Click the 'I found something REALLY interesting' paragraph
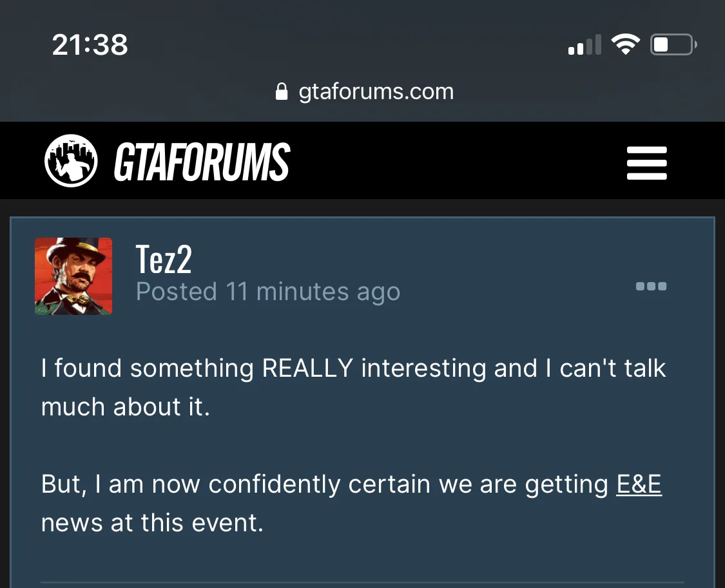 [353, 368]
